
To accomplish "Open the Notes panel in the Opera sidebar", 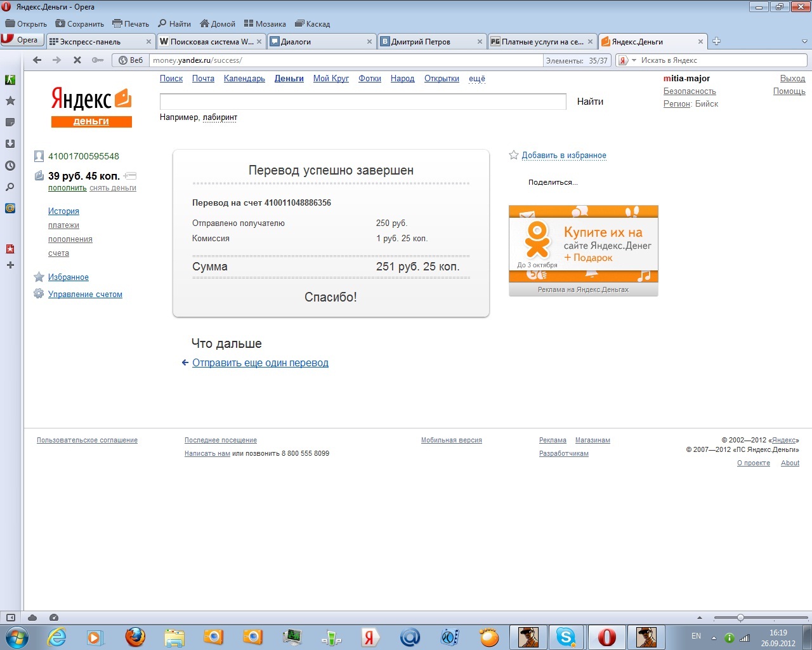I will point(10,123).
